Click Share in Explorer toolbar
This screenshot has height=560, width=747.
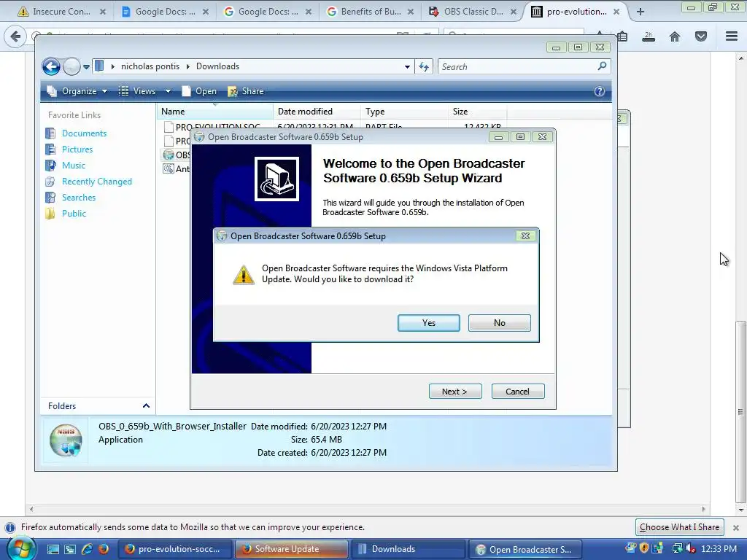[246, 91]
